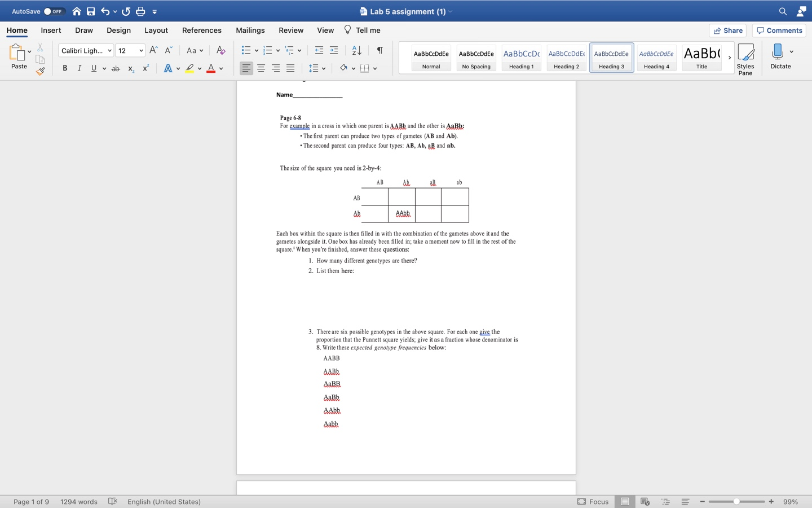Viewport: 812px width, 508px height.
Task: Switch to the Mailings ribbon tab
Action: tap(250, 30)
